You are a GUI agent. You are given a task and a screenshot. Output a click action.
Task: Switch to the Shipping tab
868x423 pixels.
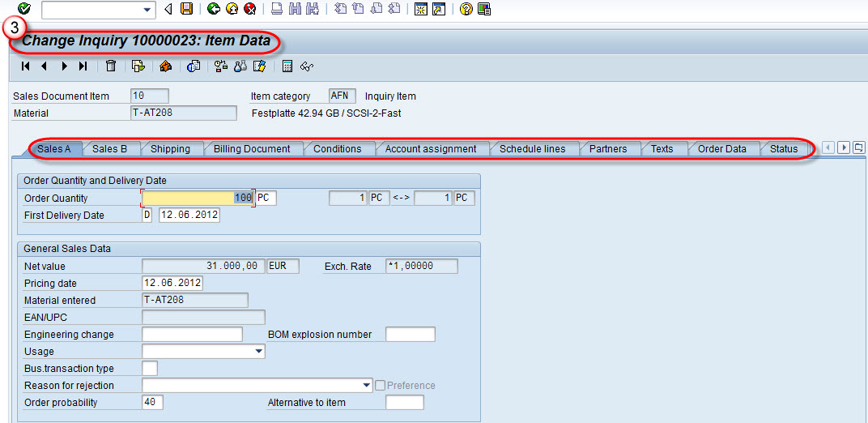click(170, 149)
